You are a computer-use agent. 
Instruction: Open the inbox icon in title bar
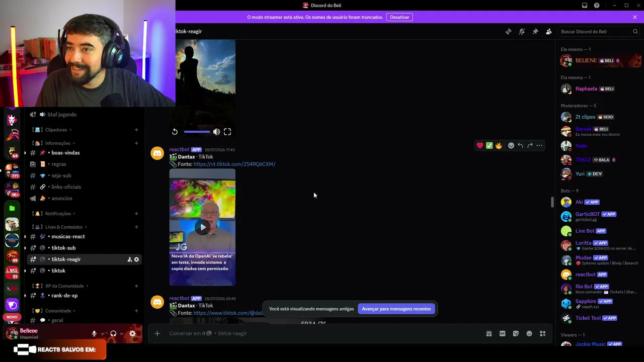pos(585,6)
